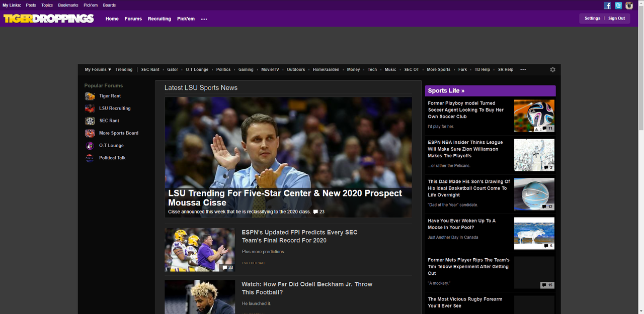Screen dimensions: 644x314
Task: Open the Twitter social icon
Action: point(618,6)
